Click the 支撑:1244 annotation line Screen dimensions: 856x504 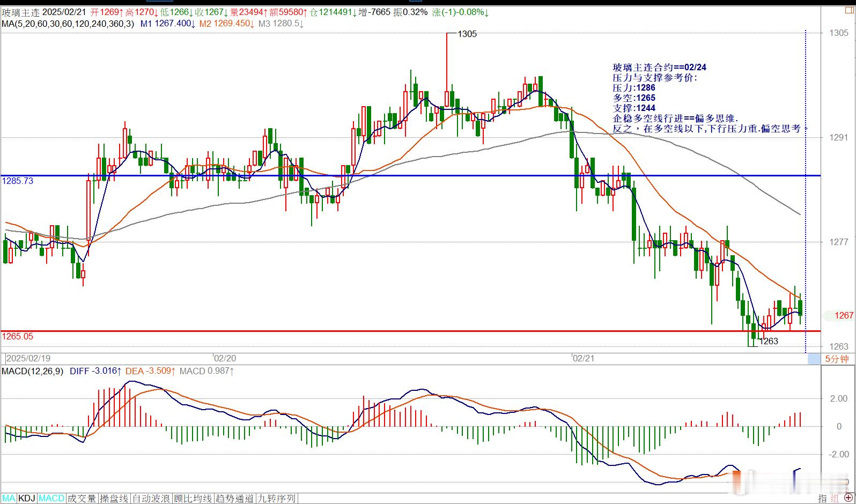pos(634,108)
